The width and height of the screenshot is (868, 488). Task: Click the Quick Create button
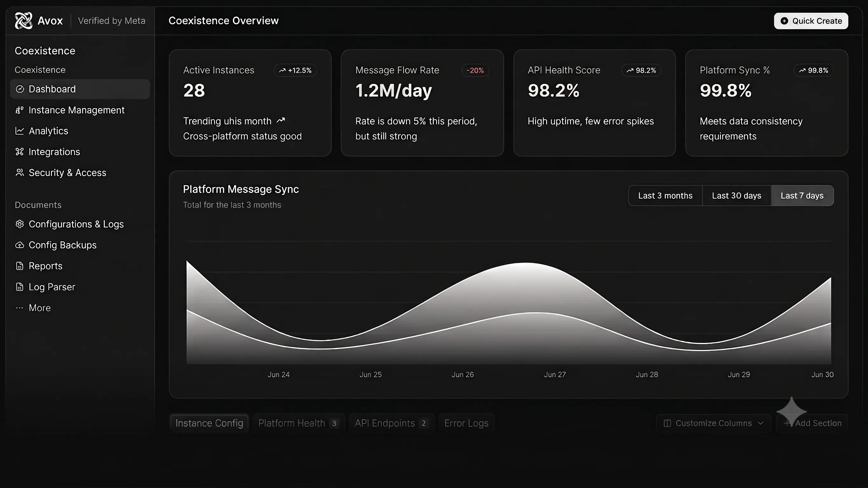click(811, 21)
